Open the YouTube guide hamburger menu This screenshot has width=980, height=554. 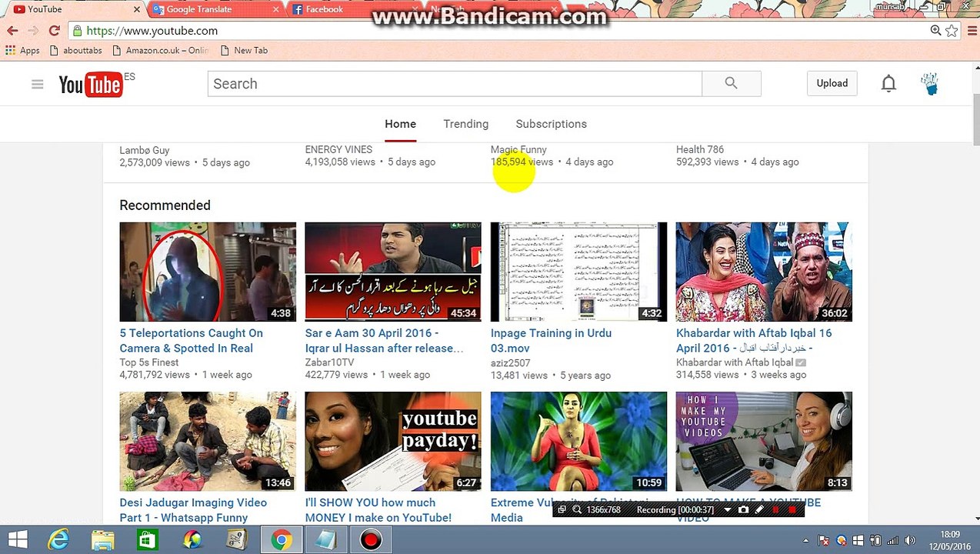coord(37,84)
